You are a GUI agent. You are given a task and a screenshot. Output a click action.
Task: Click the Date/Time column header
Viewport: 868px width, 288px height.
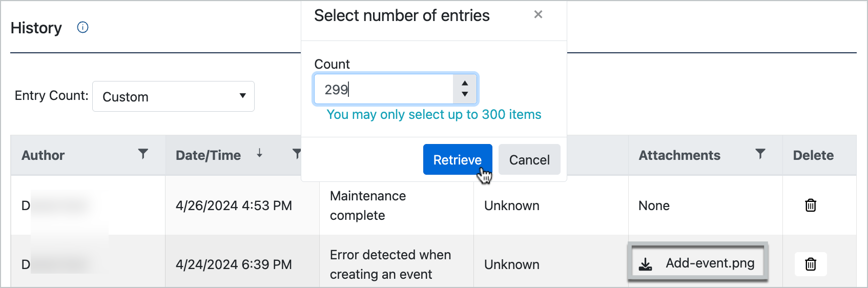pyautogui.click(x=208, y=155)
